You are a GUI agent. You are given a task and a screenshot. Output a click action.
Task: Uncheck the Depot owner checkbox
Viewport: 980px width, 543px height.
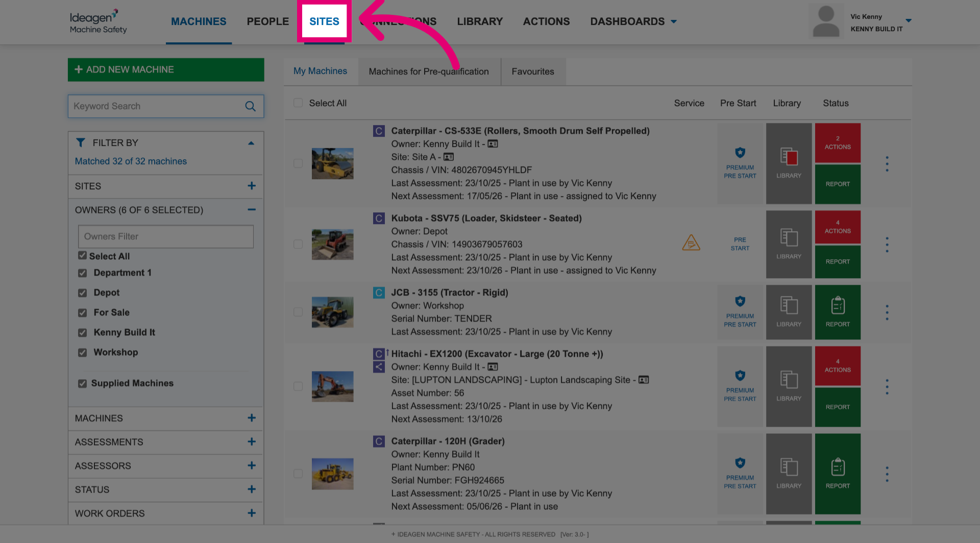coord(82,293)
